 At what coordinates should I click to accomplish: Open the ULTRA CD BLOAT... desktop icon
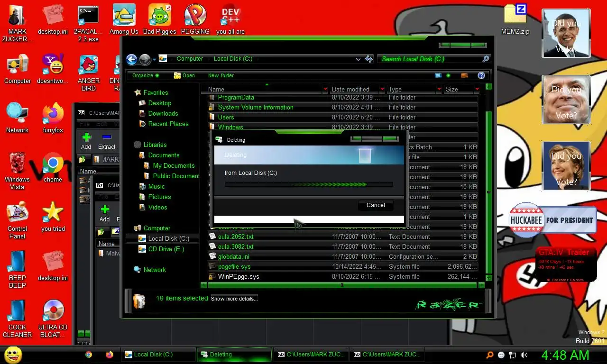53,318
